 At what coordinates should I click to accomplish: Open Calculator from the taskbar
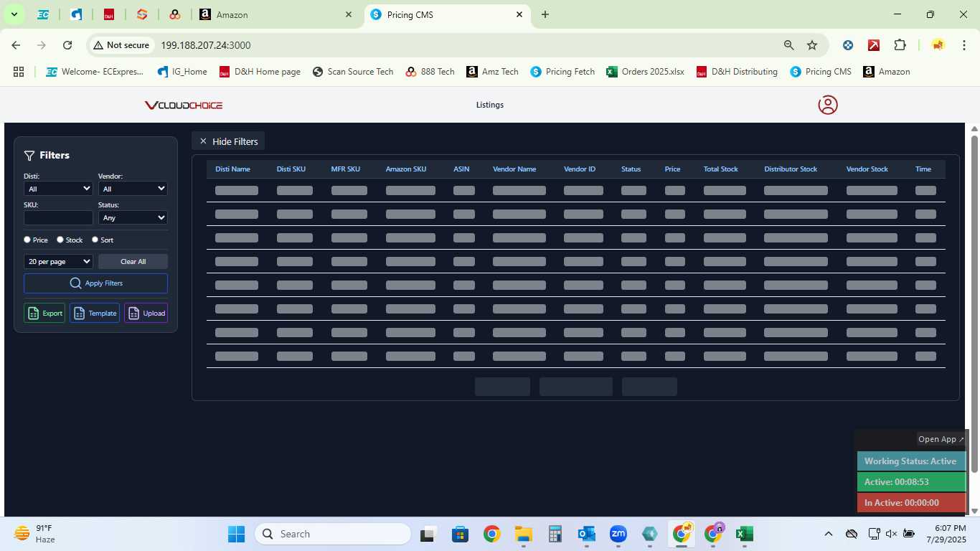pos(555,534)
